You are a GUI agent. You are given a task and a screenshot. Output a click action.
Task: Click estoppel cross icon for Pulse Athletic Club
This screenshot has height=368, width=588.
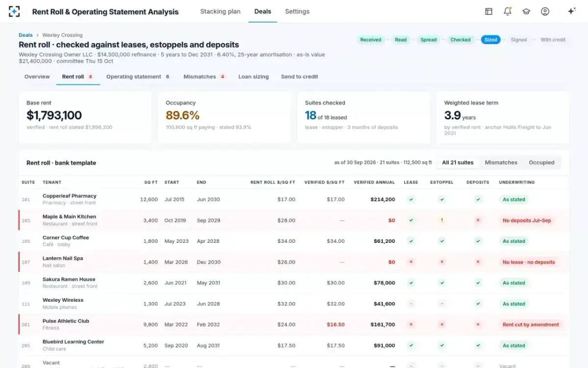(442, 325)
